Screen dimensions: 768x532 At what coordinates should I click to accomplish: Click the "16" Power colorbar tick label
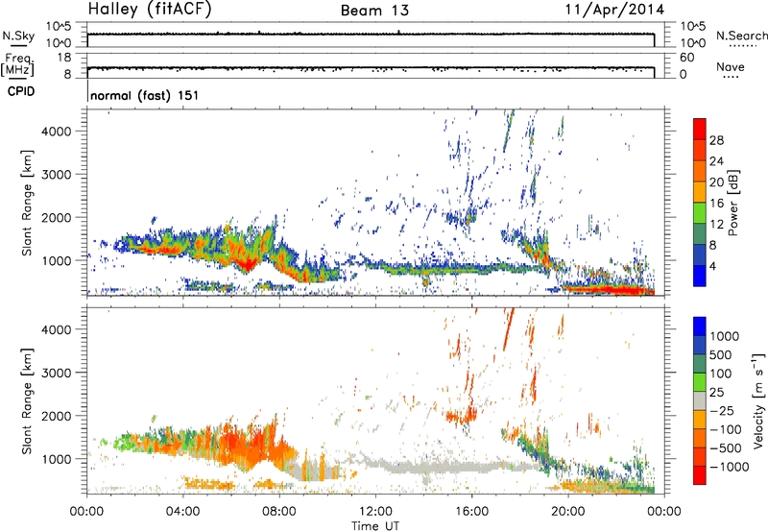point(716,204)
